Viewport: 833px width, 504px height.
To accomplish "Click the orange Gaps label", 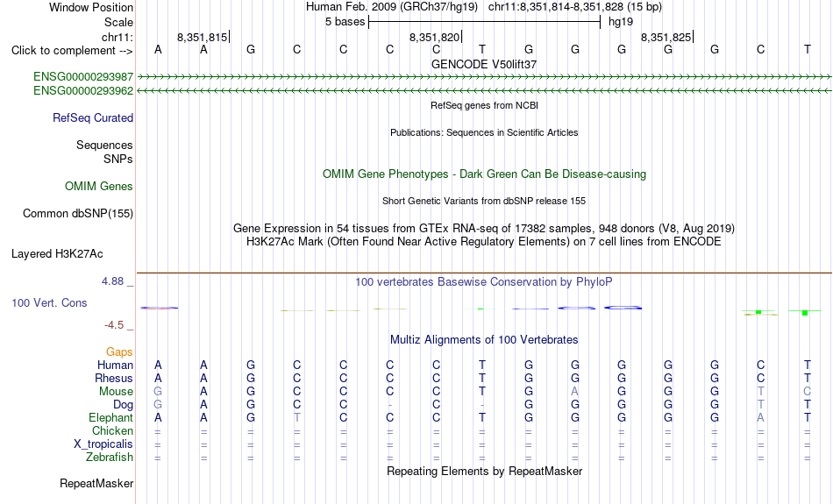I will [119, 352].
